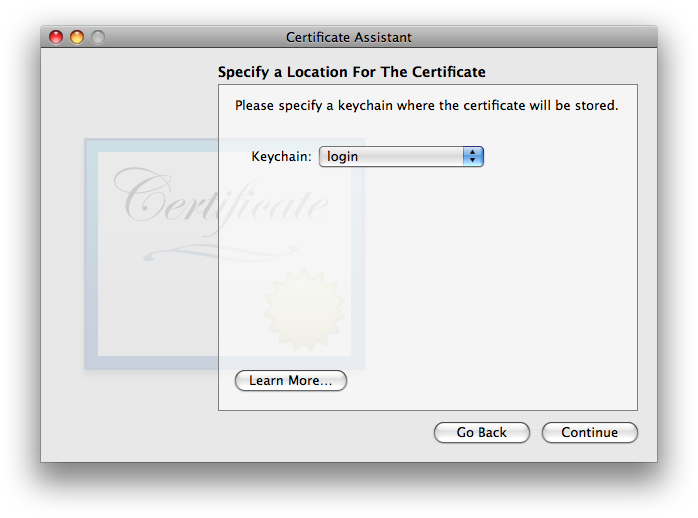Image resolution: width=698 pixels, height=518 pixels.
Task: Minimize the Certificate Assistant window
Action: click(77, 37)
